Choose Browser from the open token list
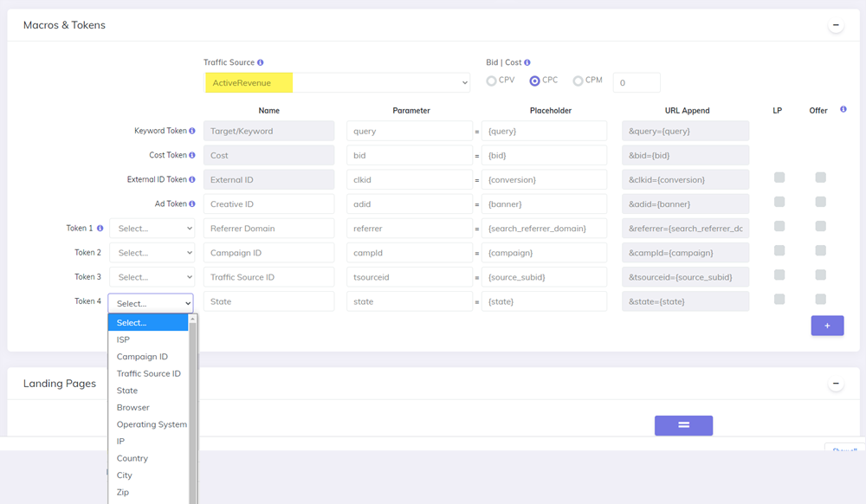 click(132, 407)
